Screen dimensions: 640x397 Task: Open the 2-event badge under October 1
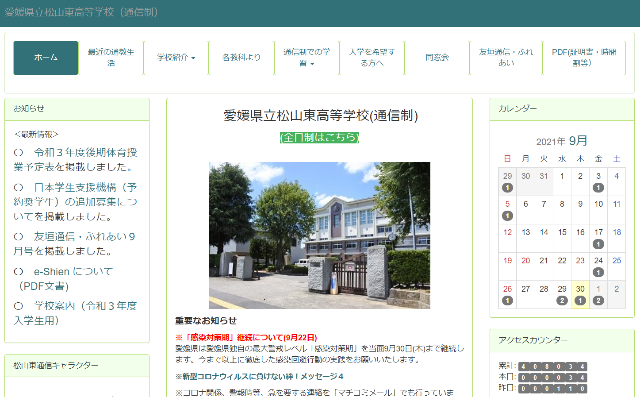[x=598, y=301]
